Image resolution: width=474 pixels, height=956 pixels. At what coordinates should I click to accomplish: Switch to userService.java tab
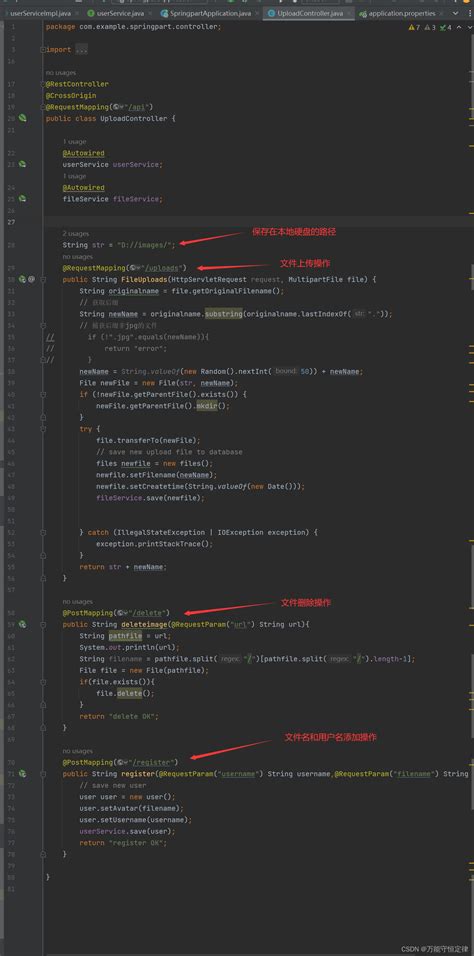click(120, 13)
